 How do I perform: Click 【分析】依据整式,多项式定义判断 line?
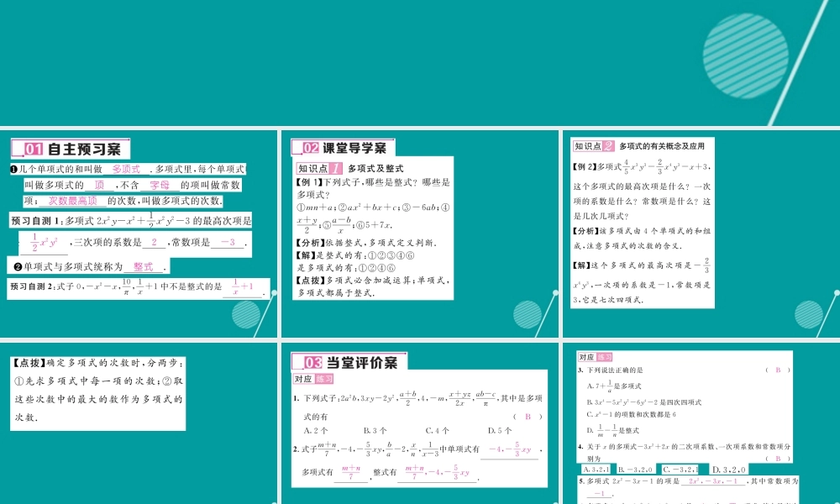click(366, 243)
